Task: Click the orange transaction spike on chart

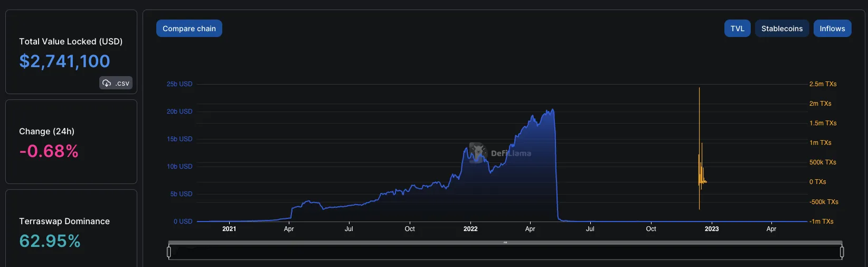Action: pyautogui.click(x=699, y=148)
